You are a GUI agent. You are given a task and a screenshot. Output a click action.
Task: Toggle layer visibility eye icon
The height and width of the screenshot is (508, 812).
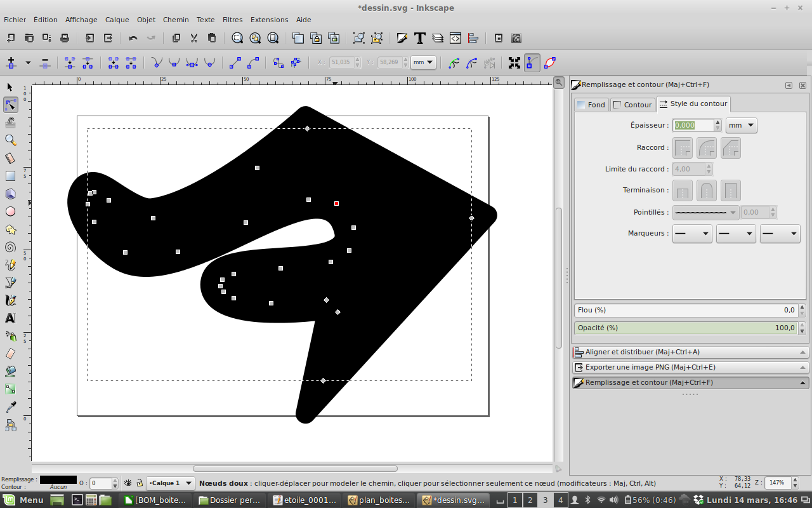click(x=128, y=483)
